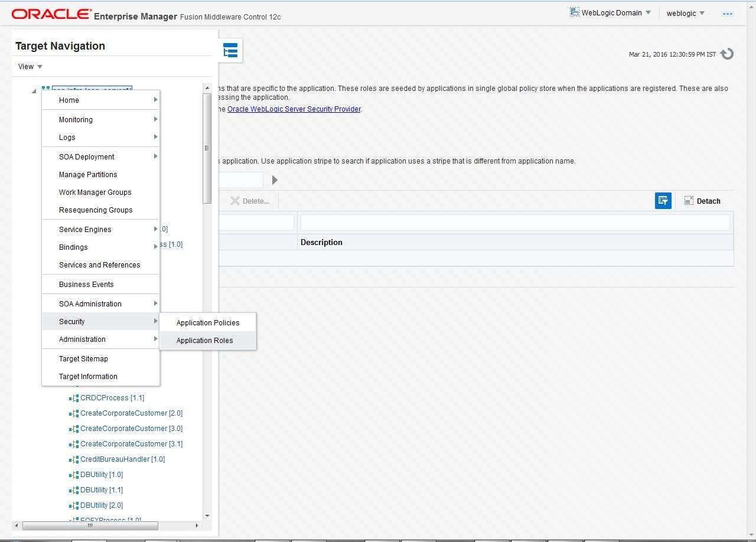Click the CreateCorporateCustomer [3.1] composite icon
The width and height of the screenshot is (756, 542).
pos(74,444)
